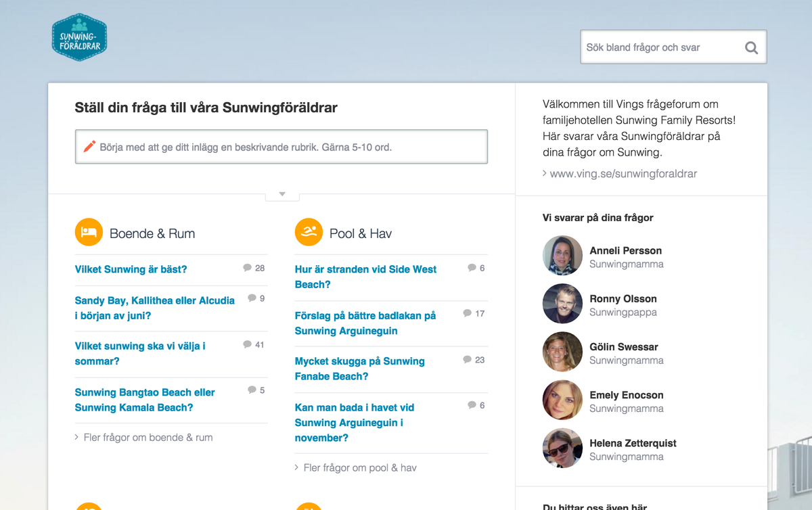Click the name Helena Zetterquist

coord(633,443)
